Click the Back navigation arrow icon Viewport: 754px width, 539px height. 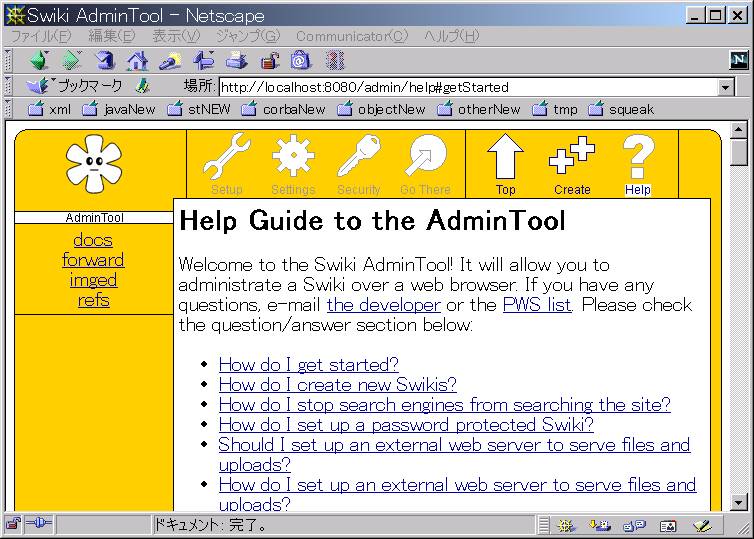click(39, 61)
